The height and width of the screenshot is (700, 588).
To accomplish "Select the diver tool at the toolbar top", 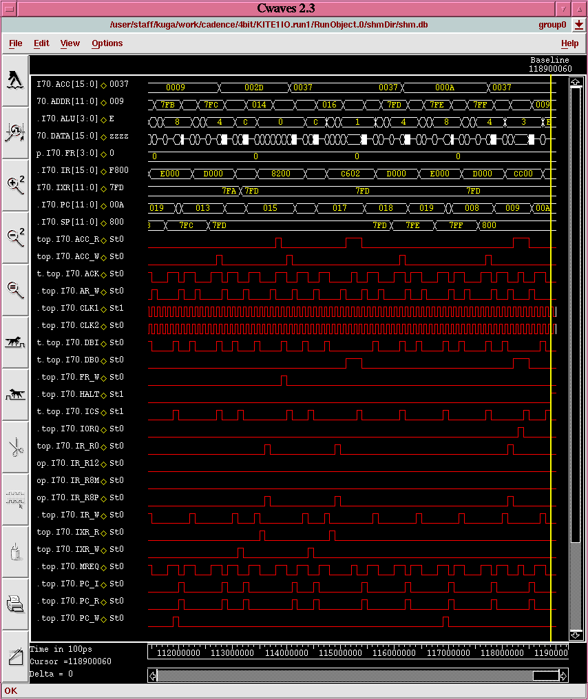I will pos(15,81).
